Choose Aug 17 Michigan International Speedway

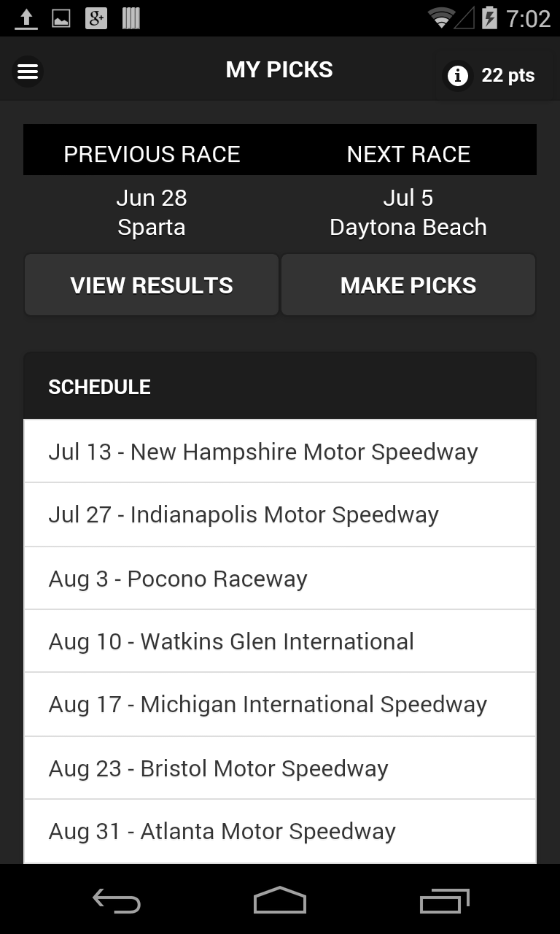coord(280,704)
